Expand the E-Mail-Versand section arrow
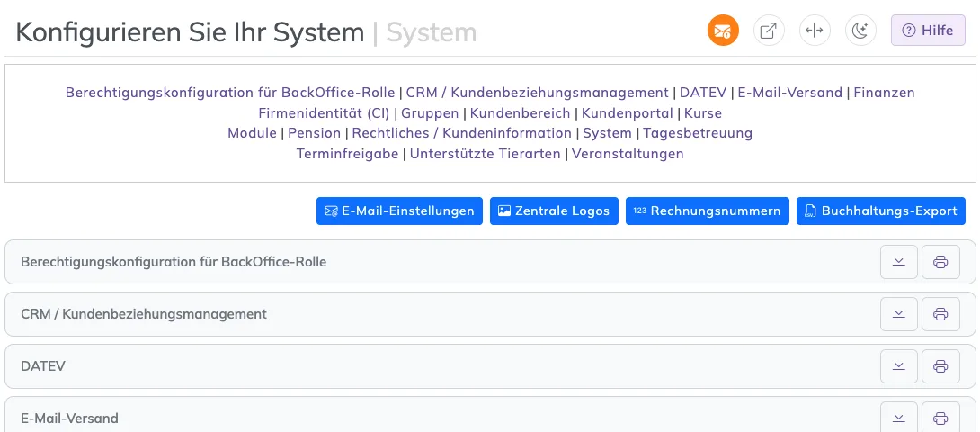The width and height of the screenshot is (980, 432). 899,418
